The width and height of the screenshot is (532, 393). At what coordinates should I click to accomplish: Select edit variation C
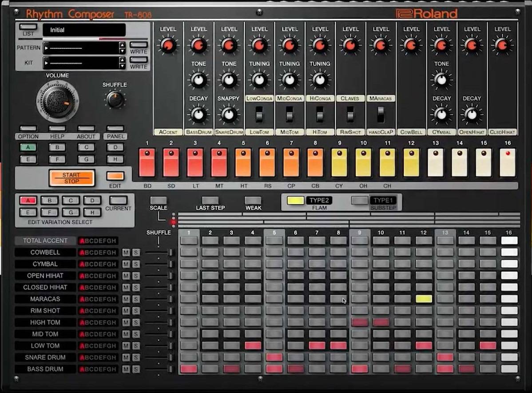pos(70,200)
